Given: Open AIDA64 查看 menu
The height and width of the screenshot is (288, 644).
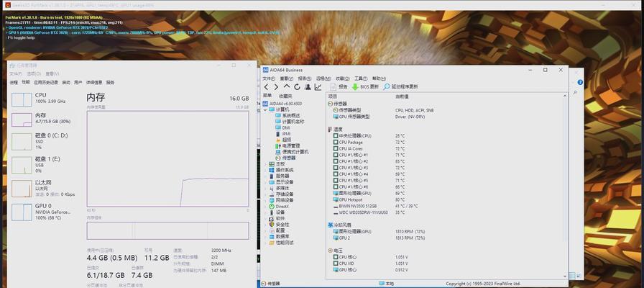Looking at the screenshot, I should click(x=286, y=78).
